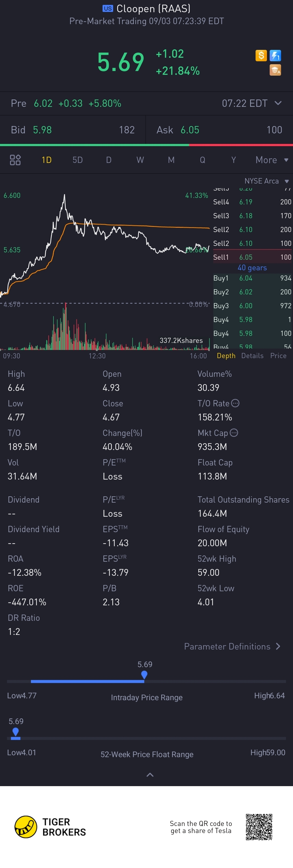Tap the orange dollar sign icon
This screenshot has width=293, height=868.
point(261,55)
